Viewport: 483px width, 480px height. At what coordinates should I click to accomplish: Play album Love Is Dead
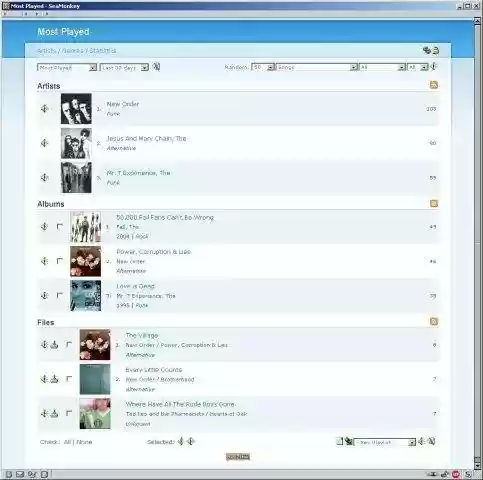click(x=44, y=295)
